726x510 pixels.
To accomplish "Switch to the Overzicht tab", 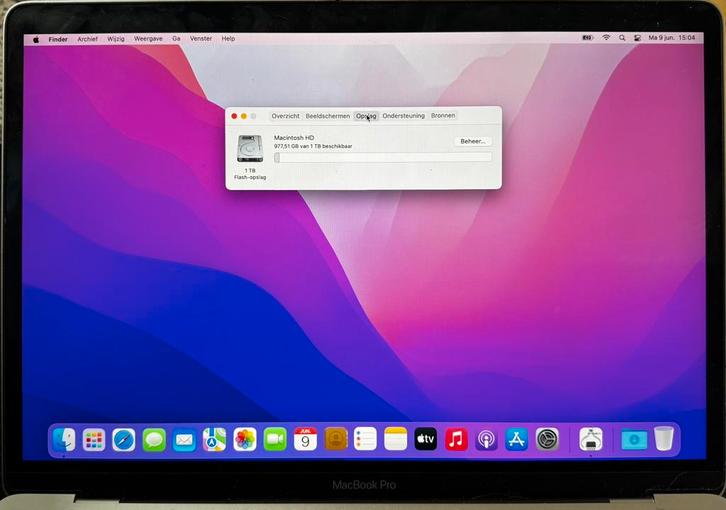I will 285,116.
